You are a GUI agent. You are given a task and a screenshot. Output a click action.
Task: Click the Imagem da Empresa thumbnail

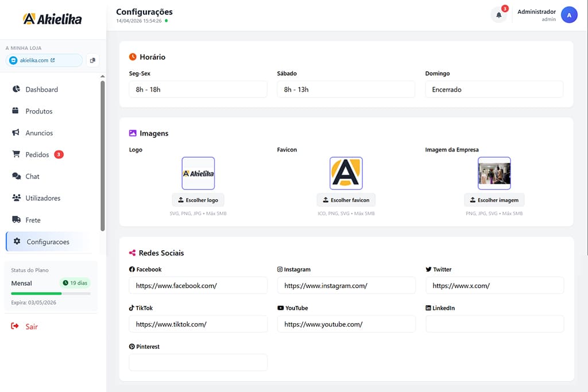(x=494, y=173)
